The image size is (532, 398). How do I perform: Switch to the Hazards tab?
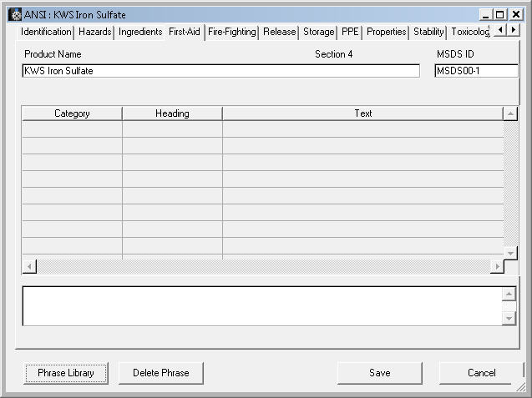tap(94, 32)
